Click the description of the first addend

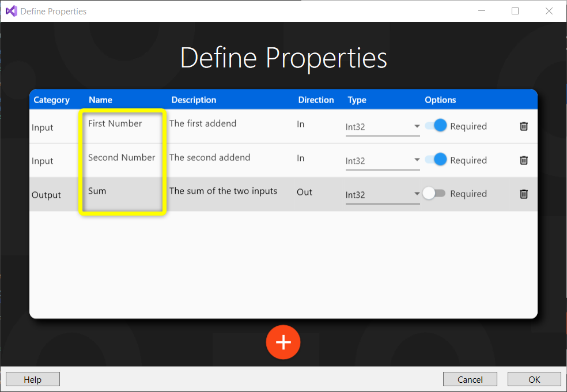tap(204, 123)
